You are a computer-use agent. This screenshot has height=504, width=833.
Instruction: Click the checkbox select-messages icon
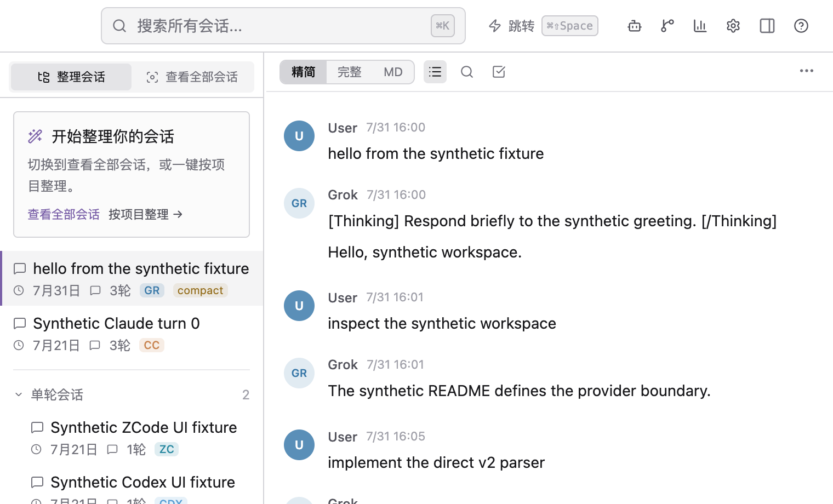click(499, 72)
